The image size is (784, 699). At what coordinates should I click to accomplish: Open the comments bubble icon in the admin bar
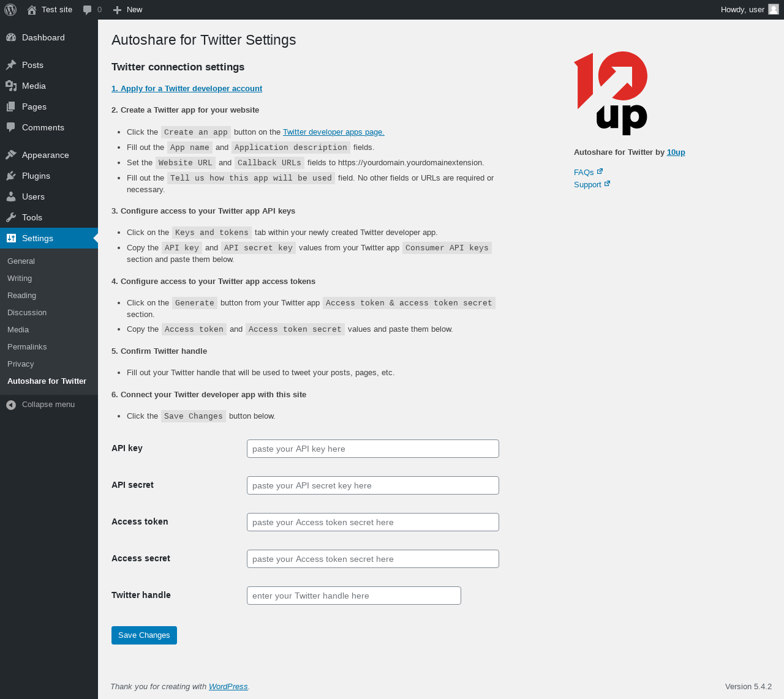(x=88, y=10)
